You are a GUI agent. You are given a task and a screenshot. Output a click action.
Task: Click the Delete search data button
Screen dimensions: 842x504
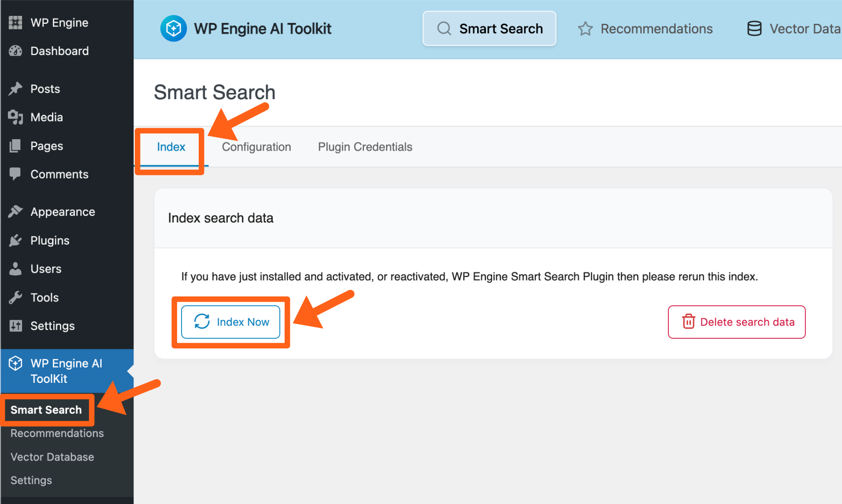coord(736,322)
